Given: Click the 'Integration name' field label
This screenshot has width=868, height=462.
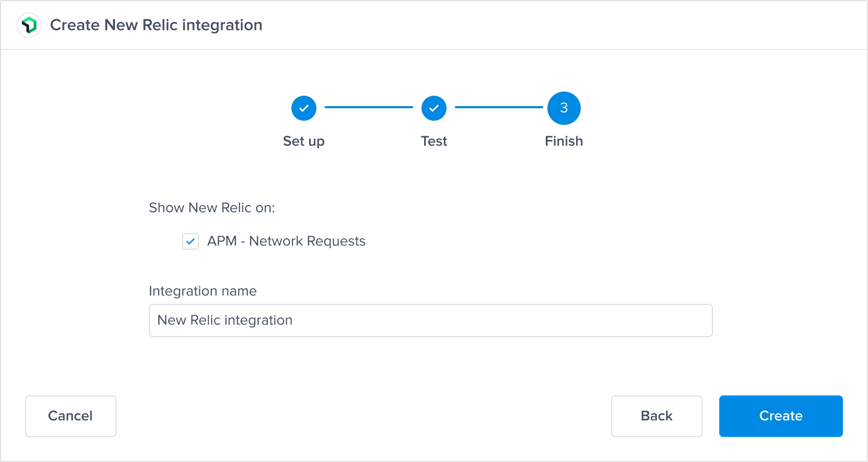Looking at the screenshot, I should (x=202, y=291).
